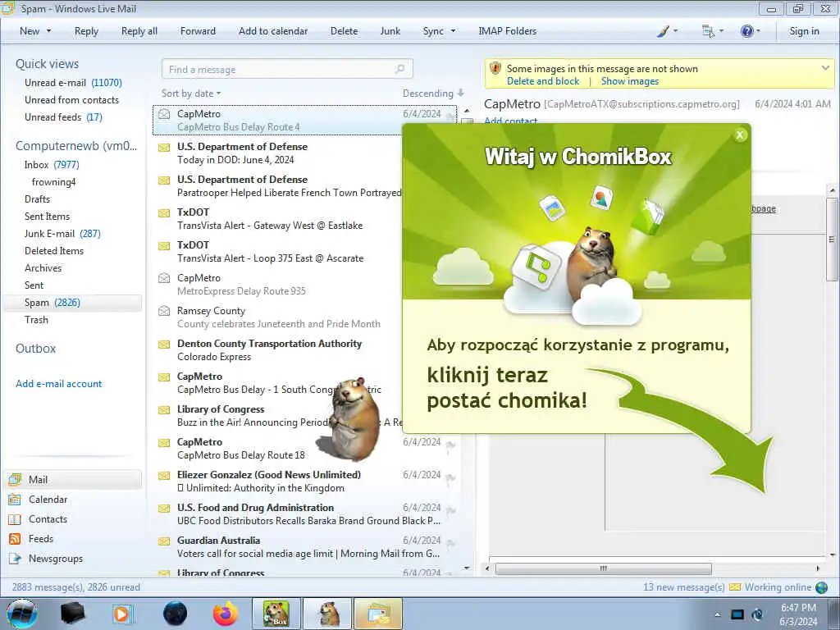Open the Colorado Express message
The width and height of the screenshot is (840, 630).
[214, 357]
